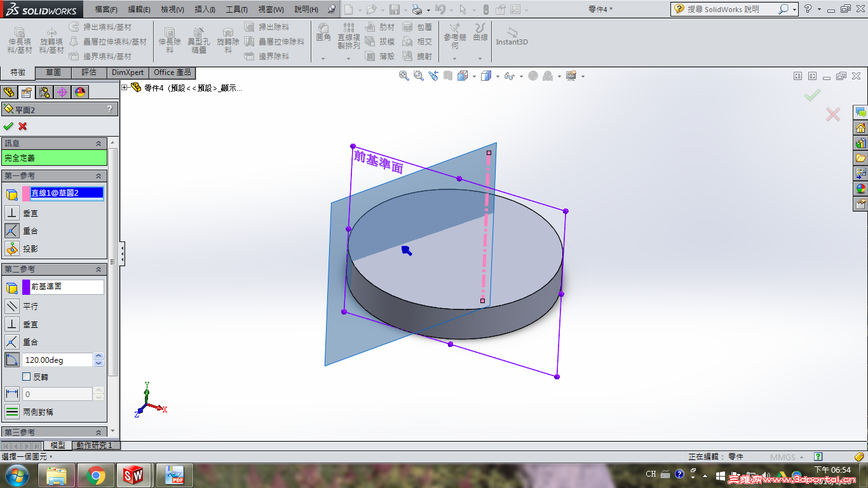The image size is (868, 488).
Task: Click the 120.00deg angle input field
Action: (x=58, y=360)
